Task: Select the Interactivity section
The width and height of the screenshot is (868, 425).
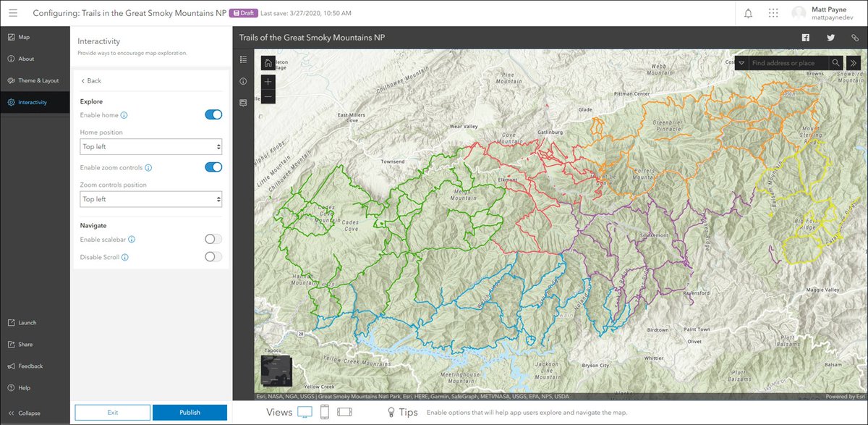Action: (x=35, y=102)
